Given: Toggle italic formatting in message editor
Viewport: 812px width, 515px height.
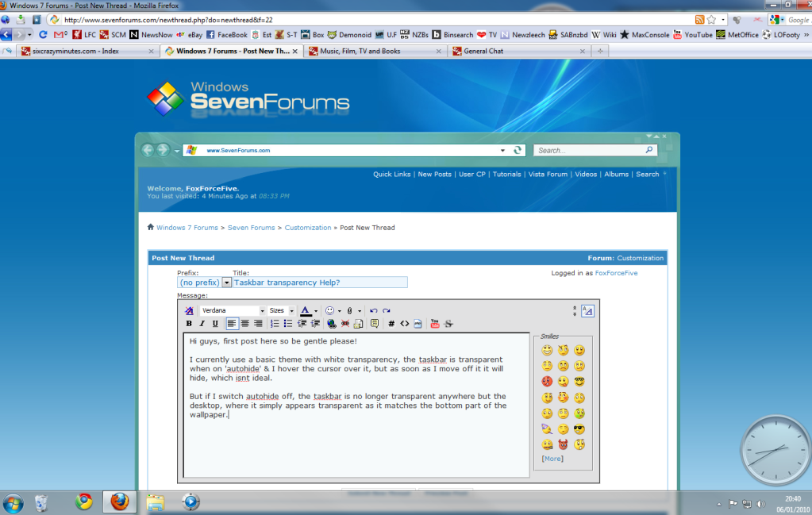Looking at the screenshot, I should click(x=202, y=324).
